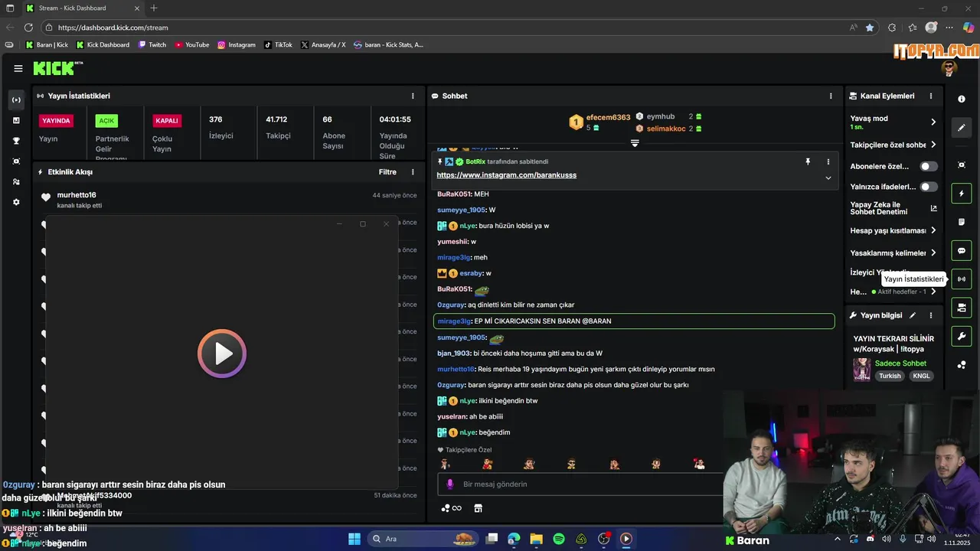Open the Yayın İstatistikleri panel three-dot menu

click(413, 96)
